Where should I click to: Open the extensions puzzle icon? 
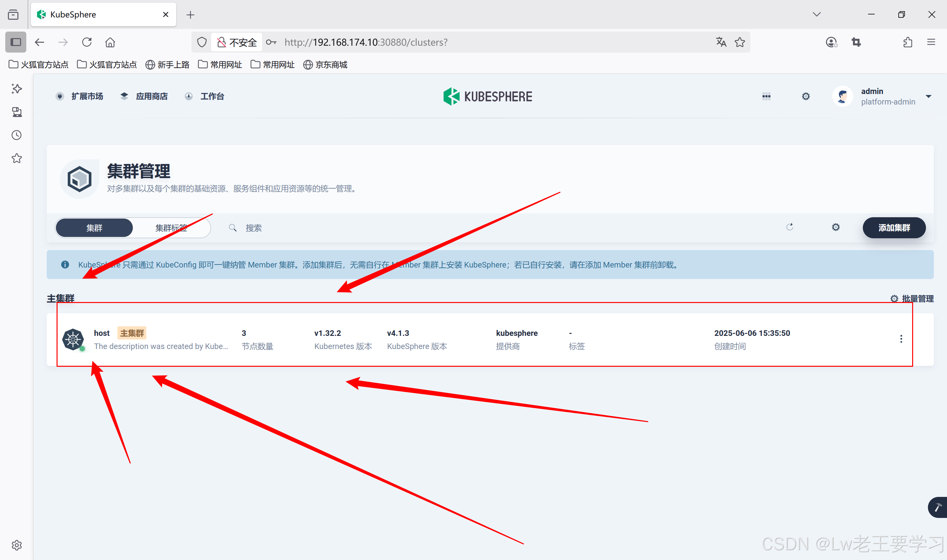pos(908,42)
